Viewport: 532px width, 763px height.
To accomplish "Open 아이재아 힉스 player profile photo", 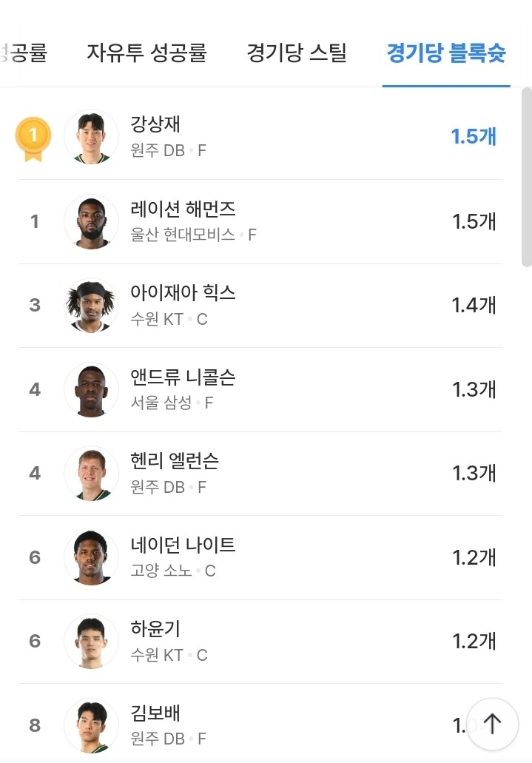I will click(x=91, y=305).
